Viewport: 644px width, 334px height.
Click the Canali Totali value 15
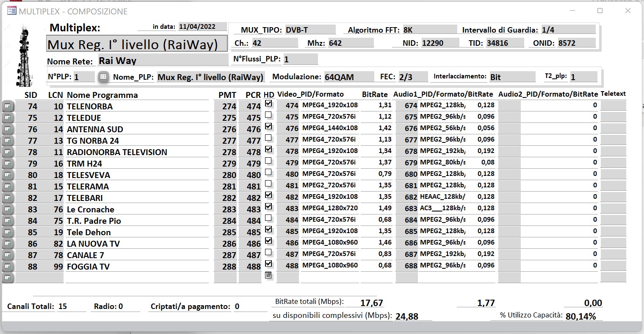point(63,306)
